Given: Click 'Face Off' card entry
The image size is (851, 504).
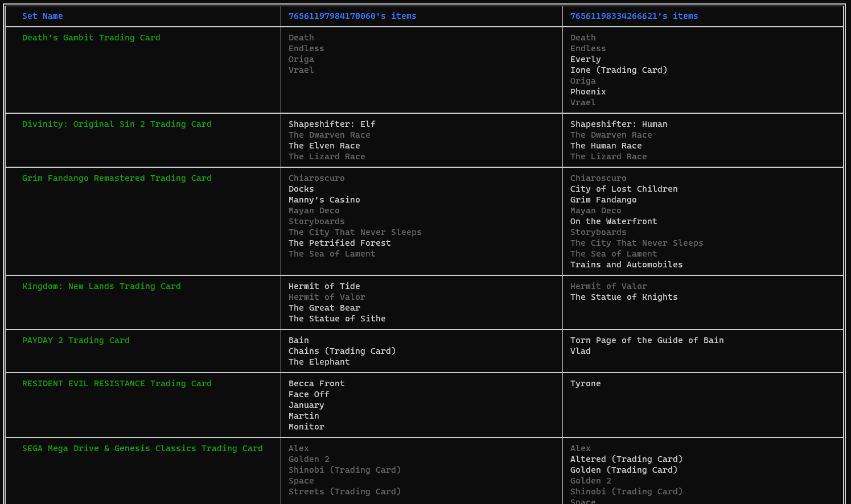Looking at the screenshot, I should (x=309, y=394).
